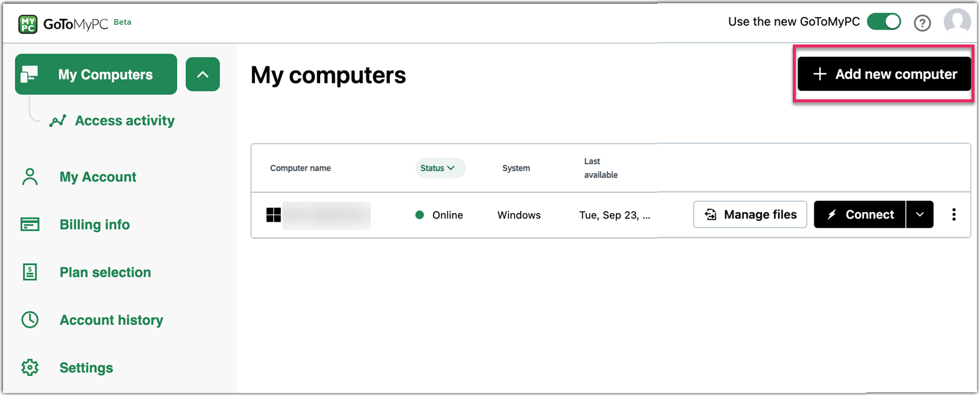Go to Access activity
The width and height of the screenshot is (980, 396).
coord(124,121)
